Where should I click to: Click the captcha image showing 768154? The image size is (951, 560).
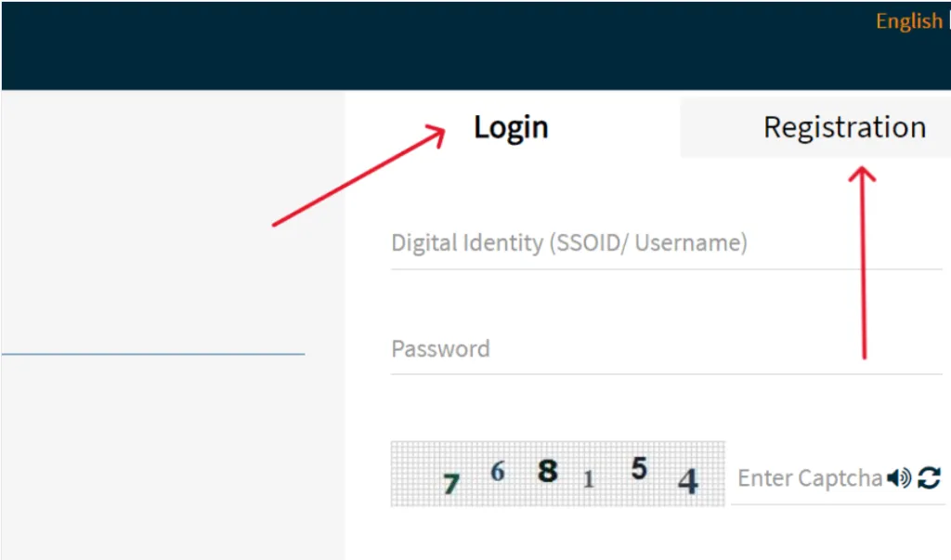pyautogui.click(x=557, y=474)
